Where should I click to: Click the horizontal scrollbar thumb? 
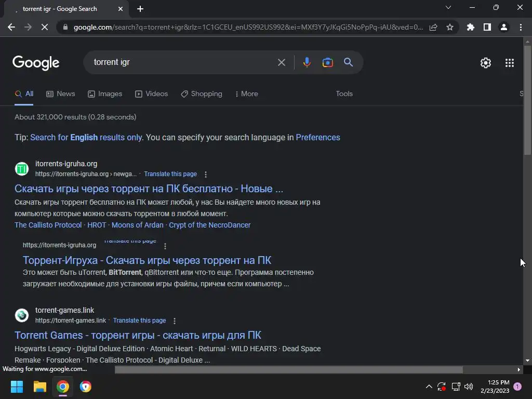click(x=289, y=369)
